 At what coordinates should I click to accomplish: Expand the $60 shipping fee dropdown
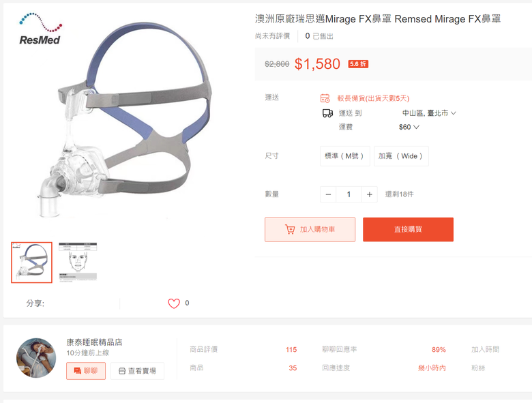[409, 127]
